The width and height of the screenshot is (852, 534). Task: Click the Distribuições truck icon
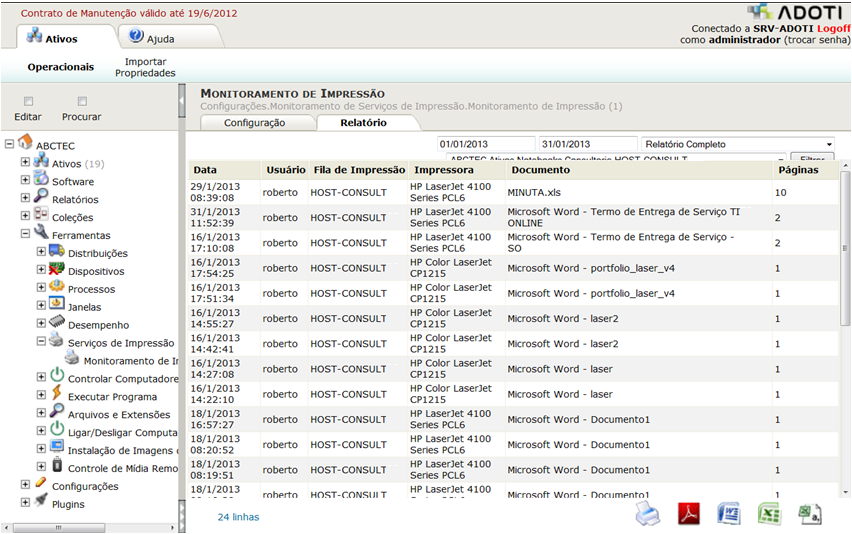(x=57, y=250)
